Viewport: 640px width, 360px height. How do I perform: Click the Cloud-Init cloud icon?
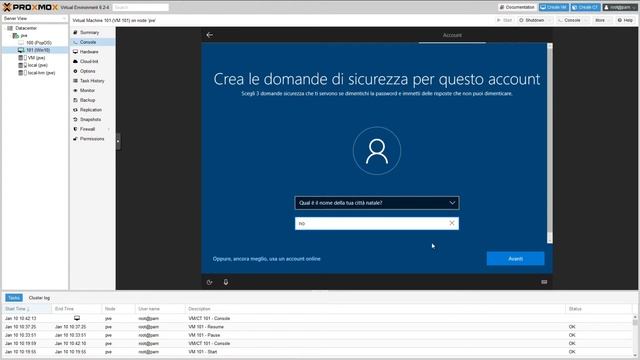coord(75,61)
